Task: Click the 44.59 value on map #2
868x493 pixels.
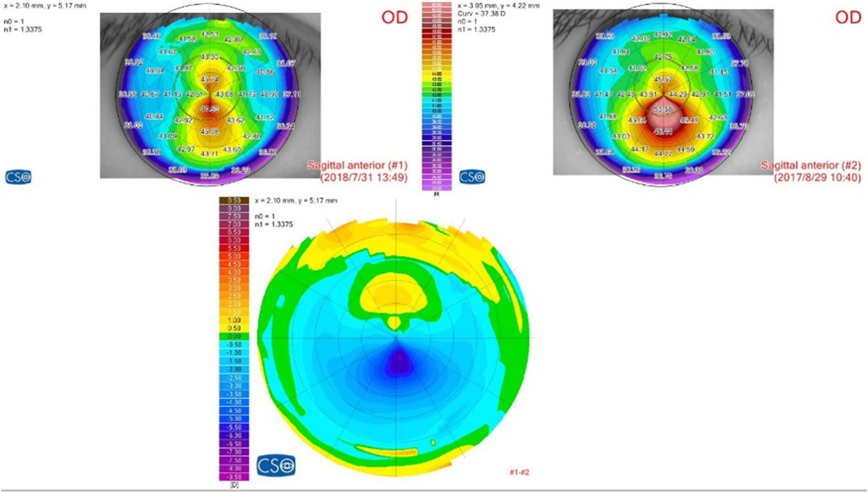Action: click(x=685, y=149)
